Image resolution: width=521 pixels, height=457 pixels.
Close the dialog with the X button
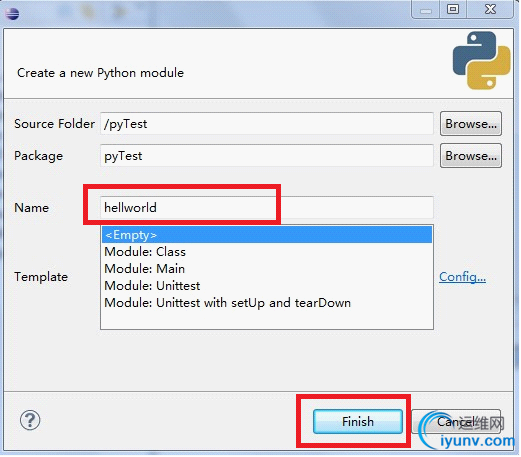click(x=490, y=9)
